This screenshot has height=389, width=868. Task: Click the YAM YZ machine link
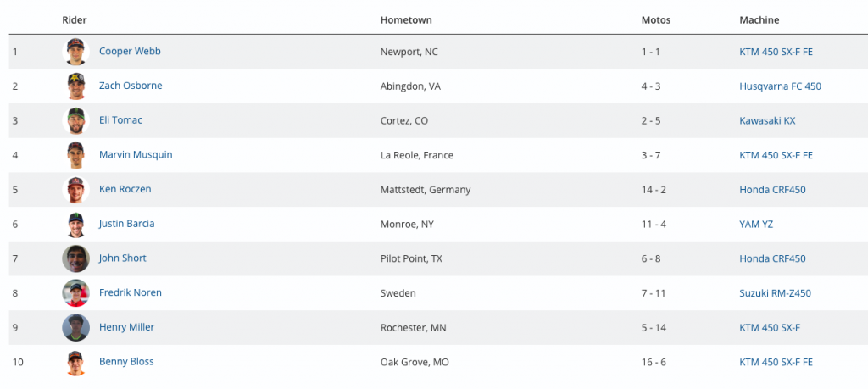point(756,225)
